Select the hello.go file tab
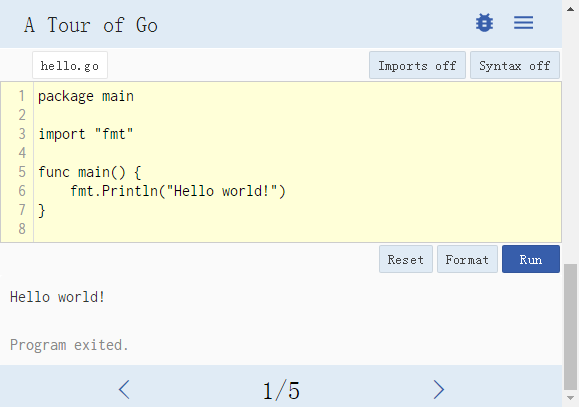Screen dimensions: 579x407 (70, 65)
